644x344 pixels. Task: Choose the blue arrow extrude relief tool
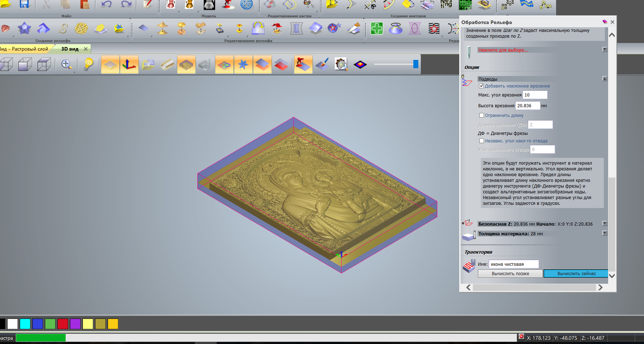click(43, 28)
